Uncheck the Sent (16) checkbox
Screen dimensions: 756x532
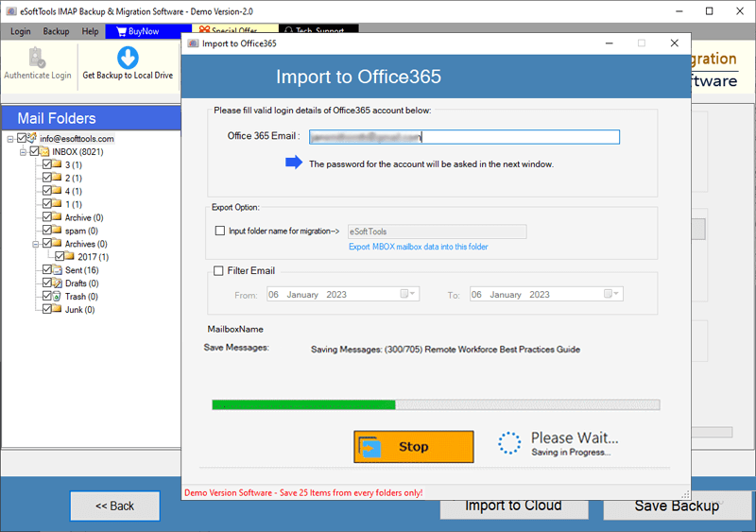pos(46,269)
